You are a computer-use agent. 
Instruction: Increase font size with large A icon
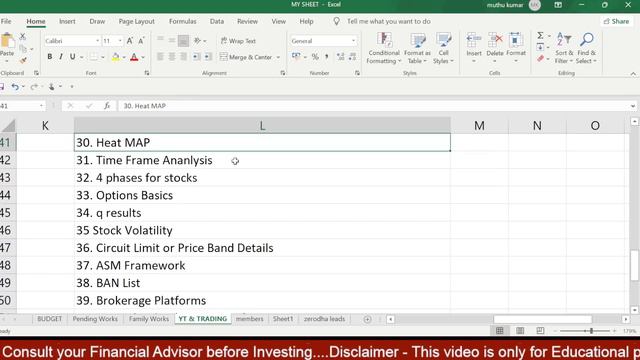click(129, 41)
